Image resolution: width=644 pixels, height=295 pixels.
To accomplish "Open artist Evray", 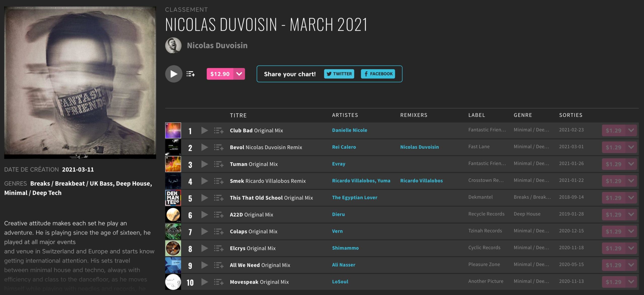I will pos(339,164).
